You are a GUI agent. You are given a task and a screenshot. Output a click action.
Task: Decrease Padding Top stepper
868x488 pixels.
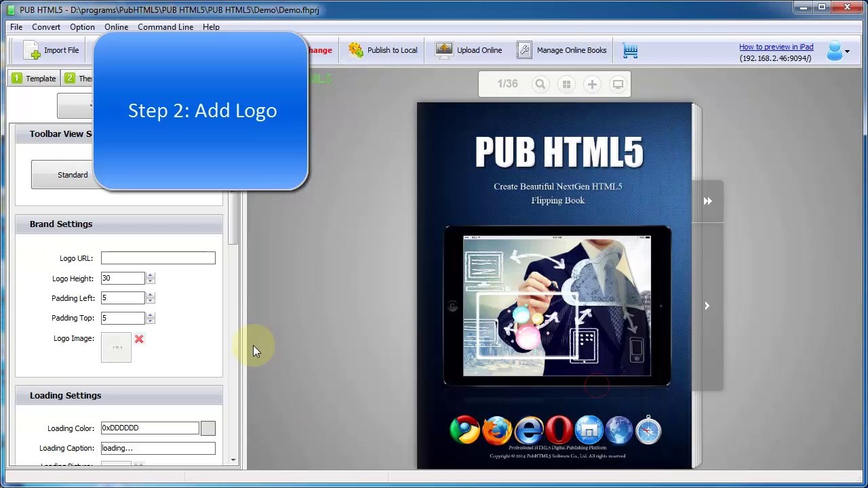pos(151,321)
